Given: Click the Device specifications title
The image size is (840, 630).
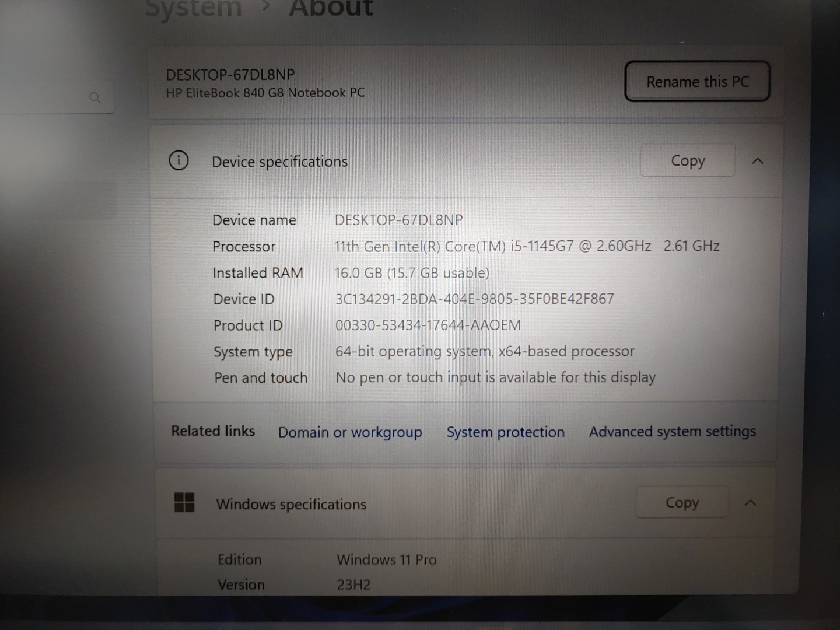Looking at the screenshot, I should tap(279, 162).
